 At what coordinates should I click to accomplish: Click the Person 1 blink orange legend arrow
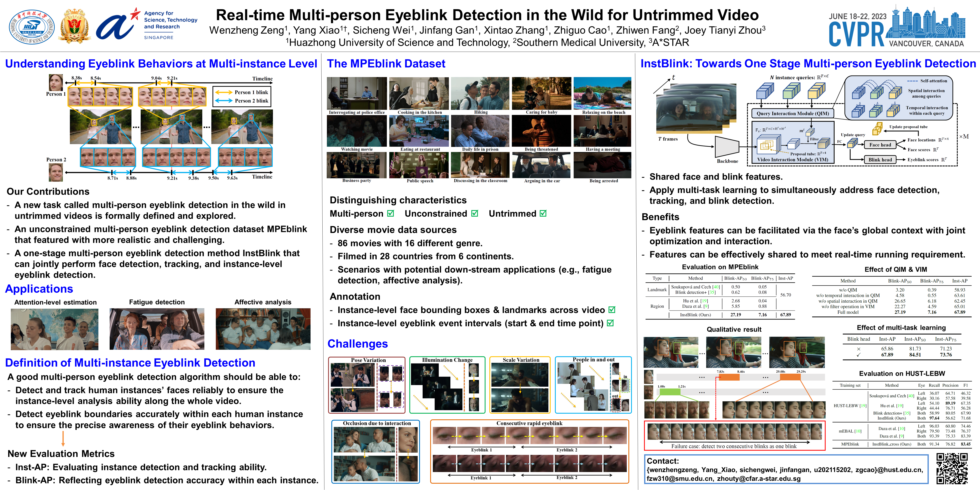tap(224, 92)
